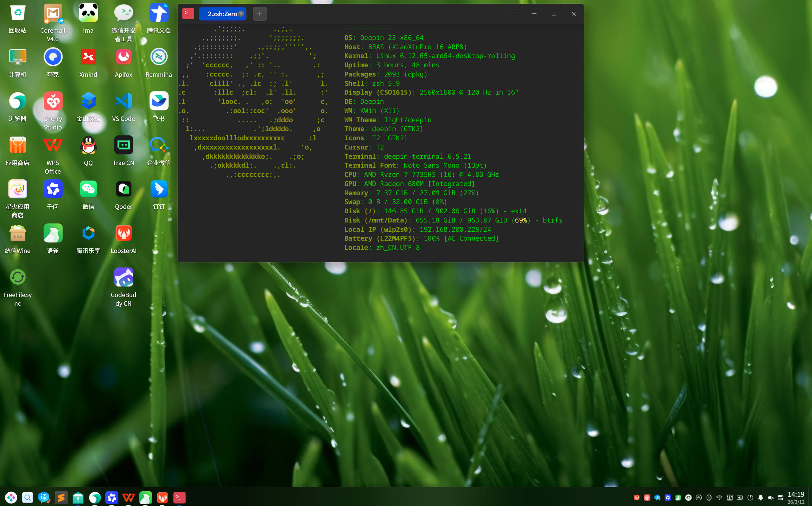Launch Xmind from desktop

click(x=88, y=57)
